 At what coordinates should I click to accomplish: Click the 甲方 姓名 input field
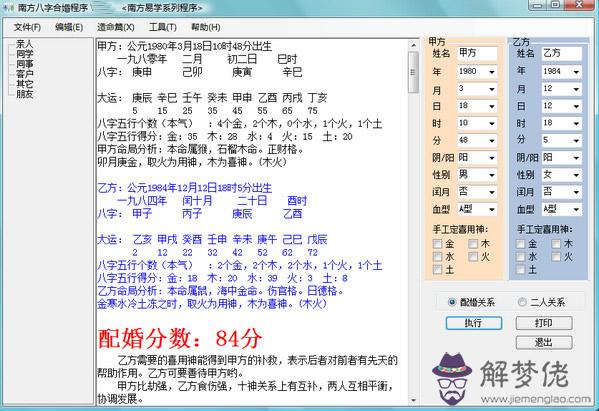[x=477, y=53]
